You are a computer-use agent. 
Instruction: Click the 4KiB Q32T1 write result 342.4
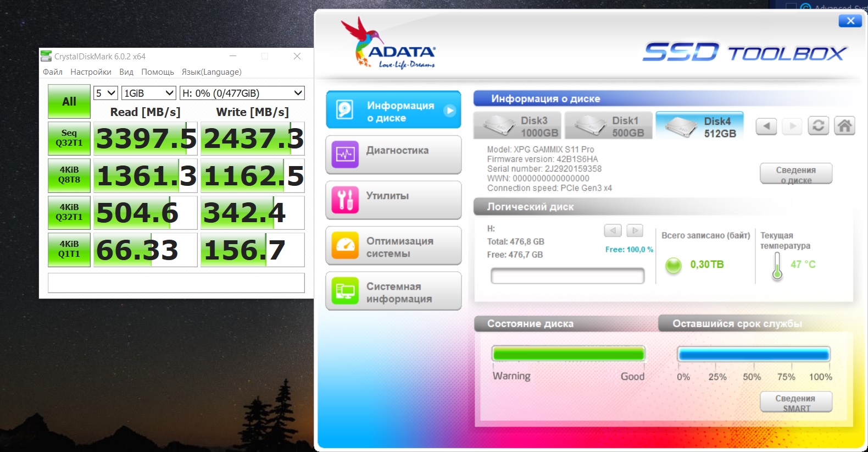(x=253, y=213)
